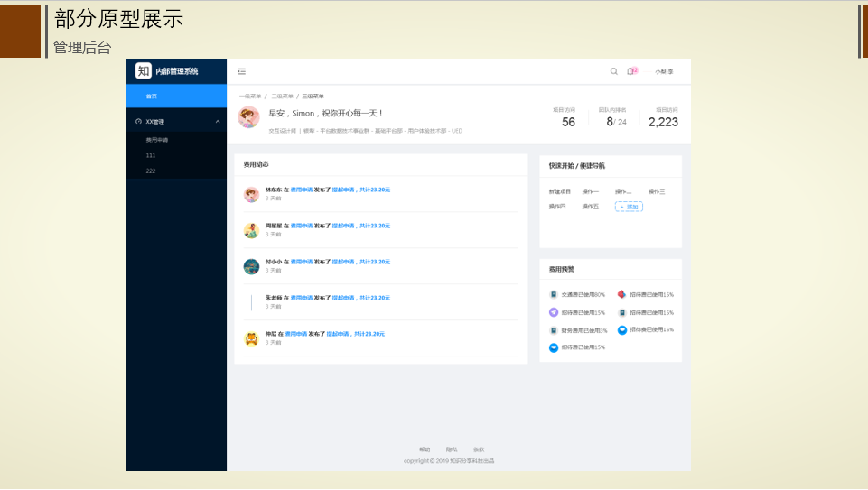
Task: Click the 费用预警 panel title
Action: pos(561,269)
